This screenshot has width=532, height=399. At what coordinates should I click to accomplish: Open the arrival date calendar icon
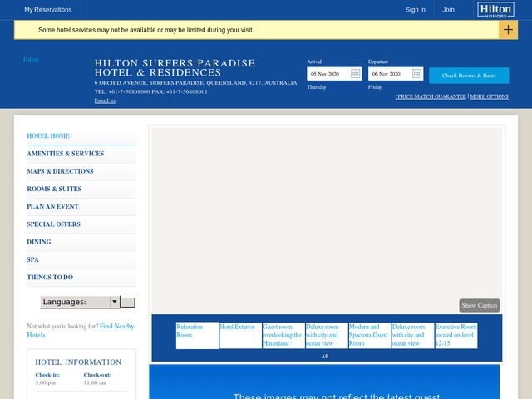[x=355, y=74]
